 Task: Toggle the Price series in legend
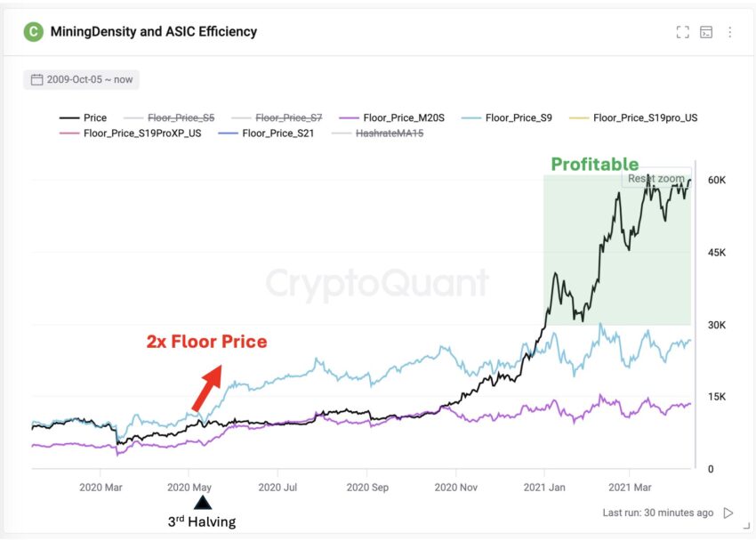(83, 117)
